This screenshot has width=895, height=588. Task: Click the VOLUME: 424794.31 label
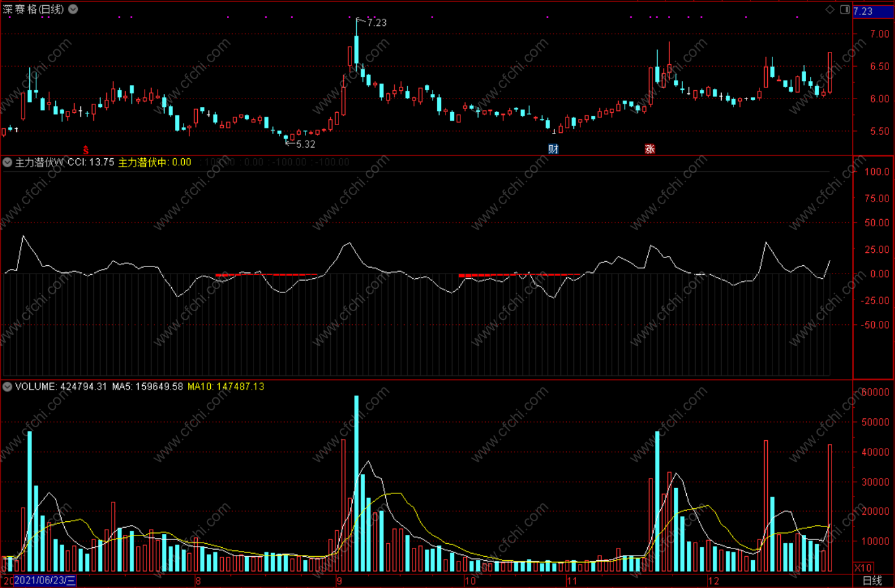coord(61,386)
